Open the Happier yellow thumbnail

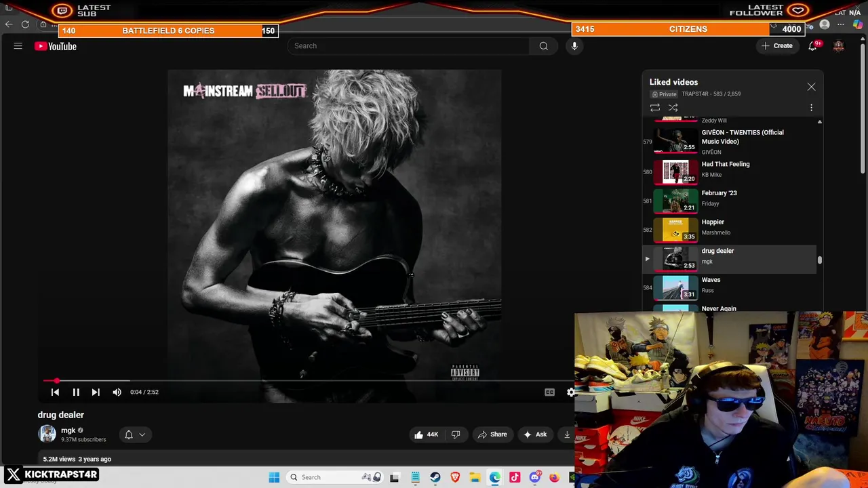click(x=675, y=230)
